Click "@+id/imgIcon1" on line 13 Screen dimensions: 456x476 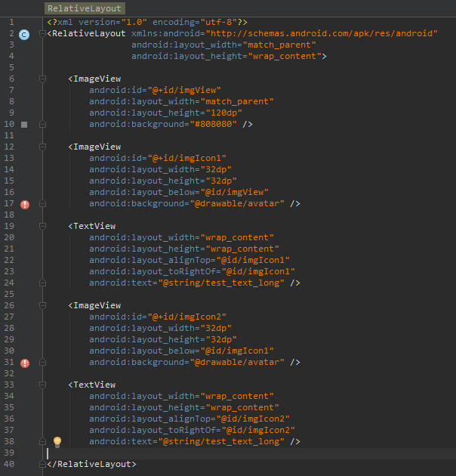[x=187, y=158]
